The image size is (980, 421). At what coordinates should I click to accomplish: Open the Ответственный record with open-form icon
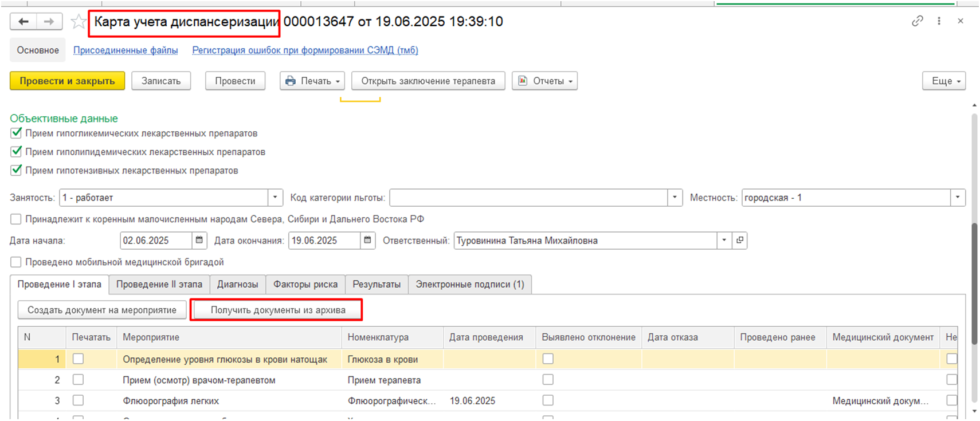click(x=740, y=241)
